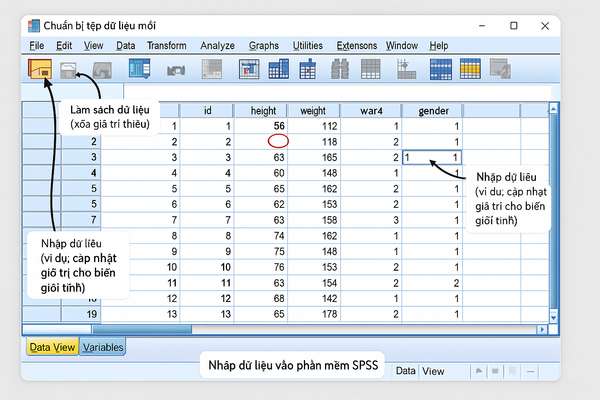The width and height of the screenshot is (600, 400).
Task: Click the binoculars Find icon
Action: click(340, 69)
